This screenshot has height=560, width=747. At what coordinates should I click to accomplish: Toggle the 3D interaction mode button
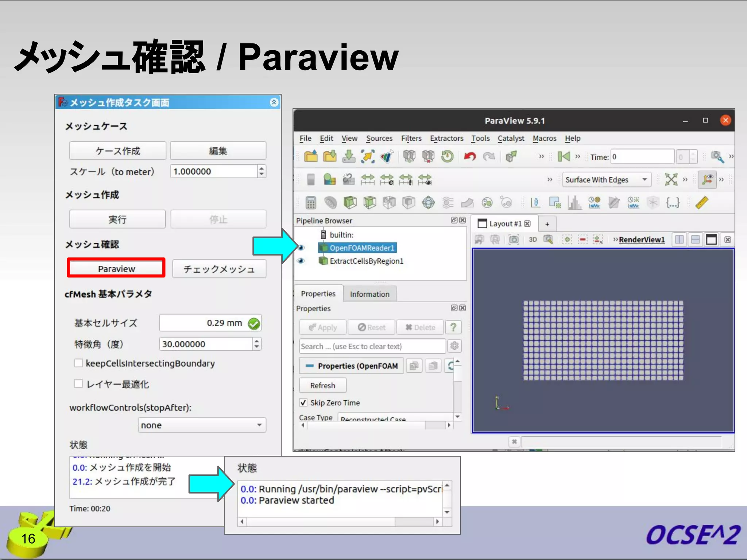coord(533,240)
